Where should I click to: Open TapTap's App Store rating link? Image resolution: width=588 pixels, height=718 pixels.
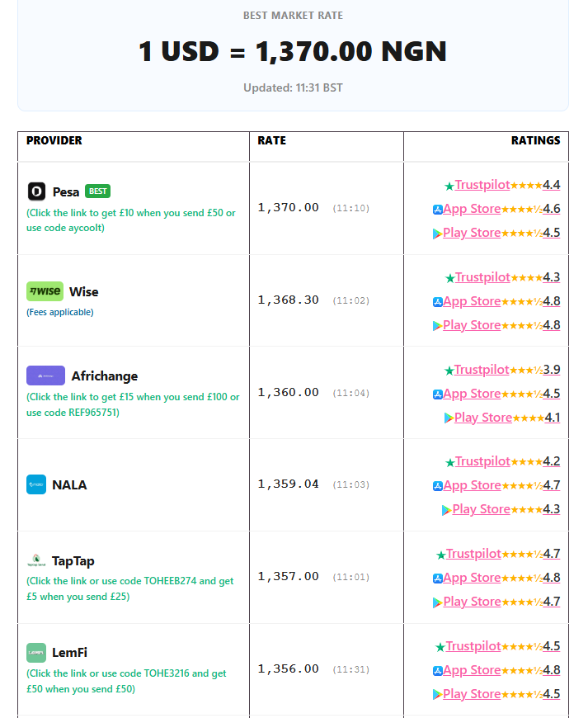coord(472,578)
